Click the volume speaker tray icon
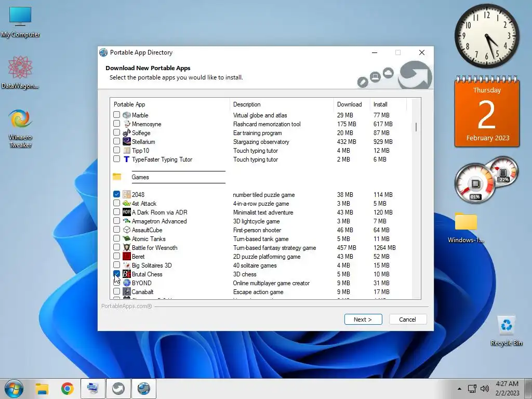This screenshot has width=532, height=399. pos(485,389)
